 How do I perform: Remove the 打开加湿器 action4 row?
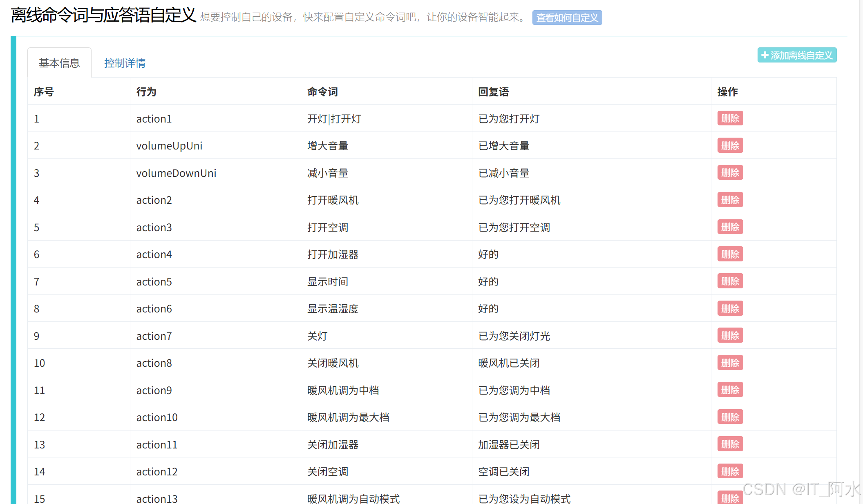pos(730,254)
